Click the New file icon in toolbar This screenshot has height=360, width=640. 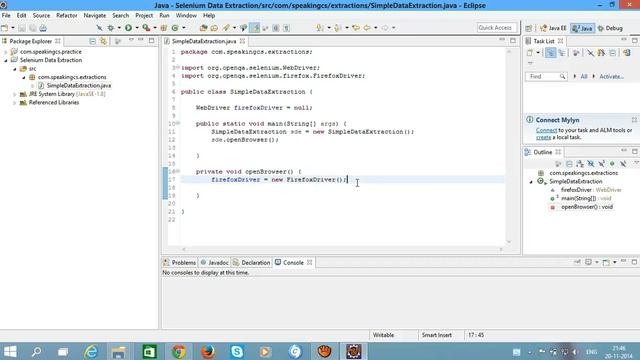point(5,28)
